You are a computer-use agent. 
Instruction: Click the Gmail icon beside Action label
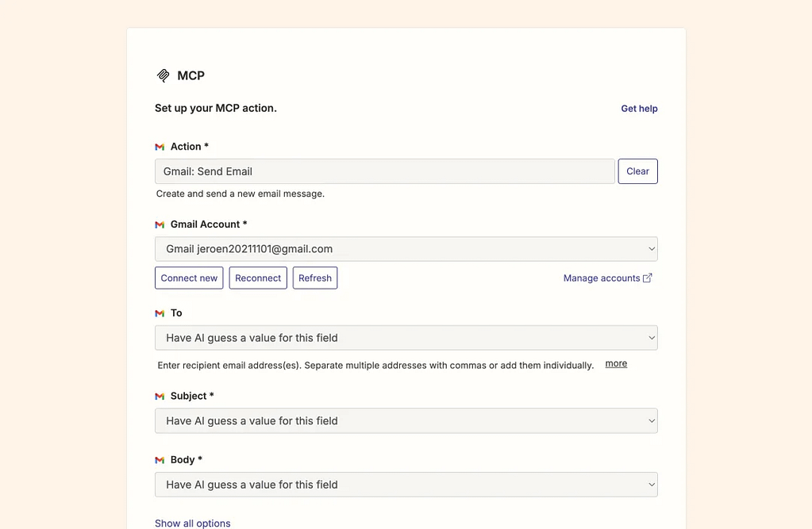click(x=160, y=147)
